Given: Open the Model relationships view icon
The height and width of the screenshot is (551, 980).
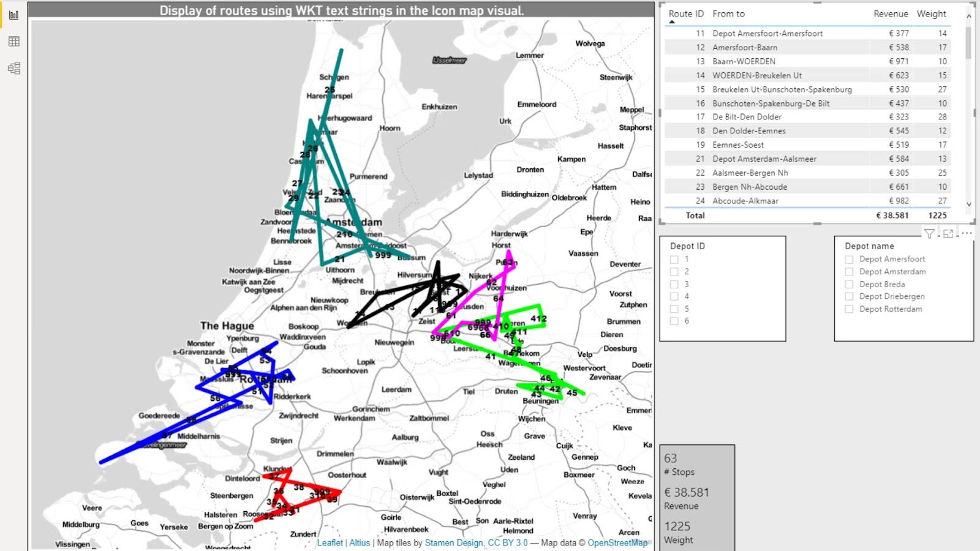Looking at the screenshot, I should [x=13, y=68].
